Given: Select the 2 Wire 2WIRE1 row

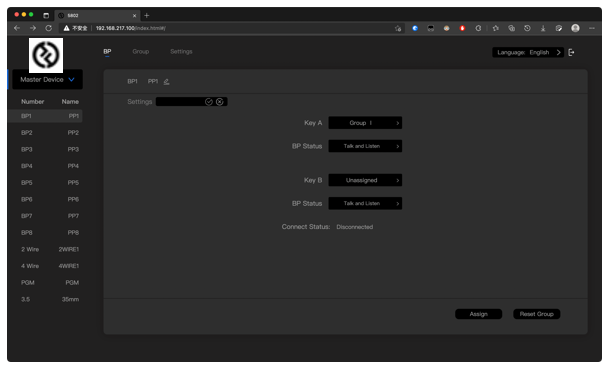Looking at the screenshot, I should click(45, 249).
